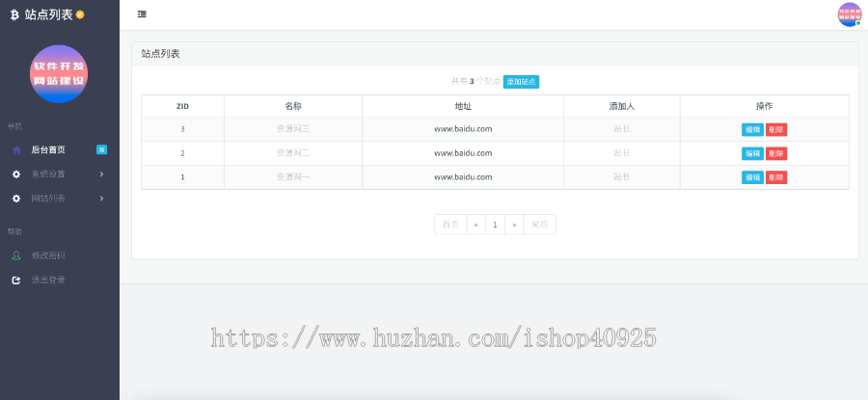The image size is (868, 400).
Task: Open 系统设置 menu item
Action: 59,174
